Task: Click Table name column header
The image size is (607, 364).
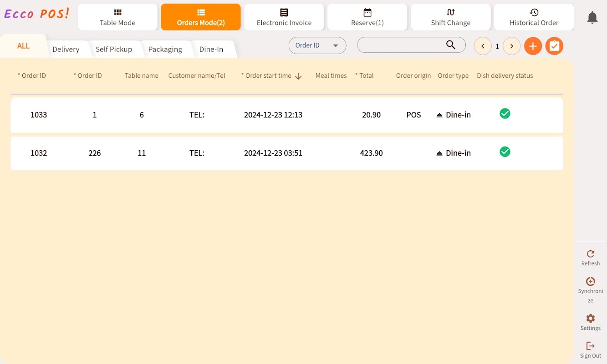Action: 142,76
